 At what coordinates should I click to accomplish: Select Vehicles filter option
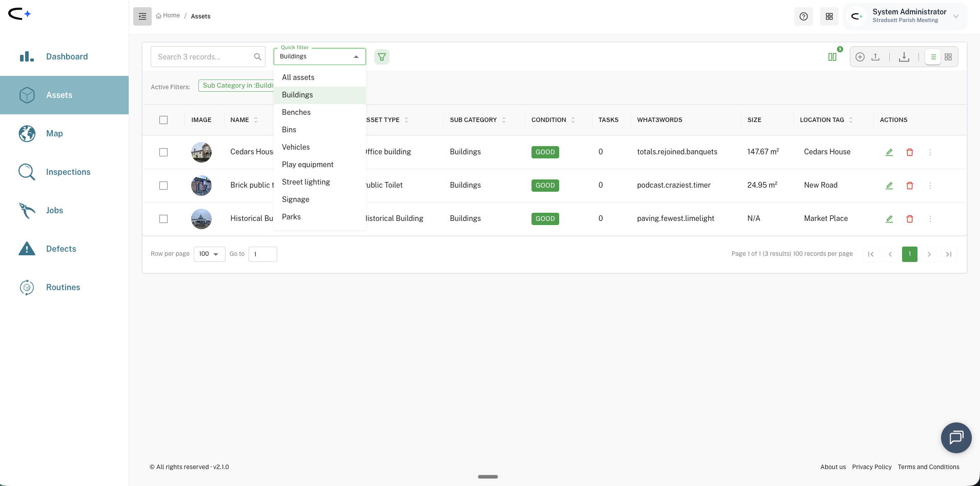pyautogui.click(x=320, y=147)
